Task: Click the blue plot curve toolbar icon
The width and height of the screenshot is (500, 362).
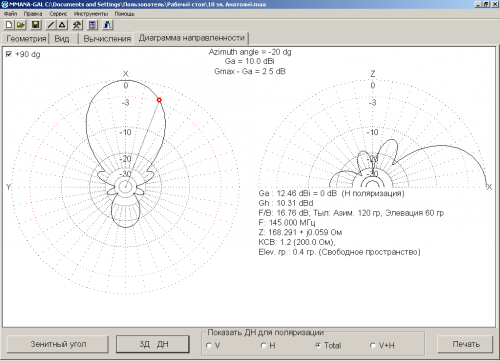Action: coord(108,25)
